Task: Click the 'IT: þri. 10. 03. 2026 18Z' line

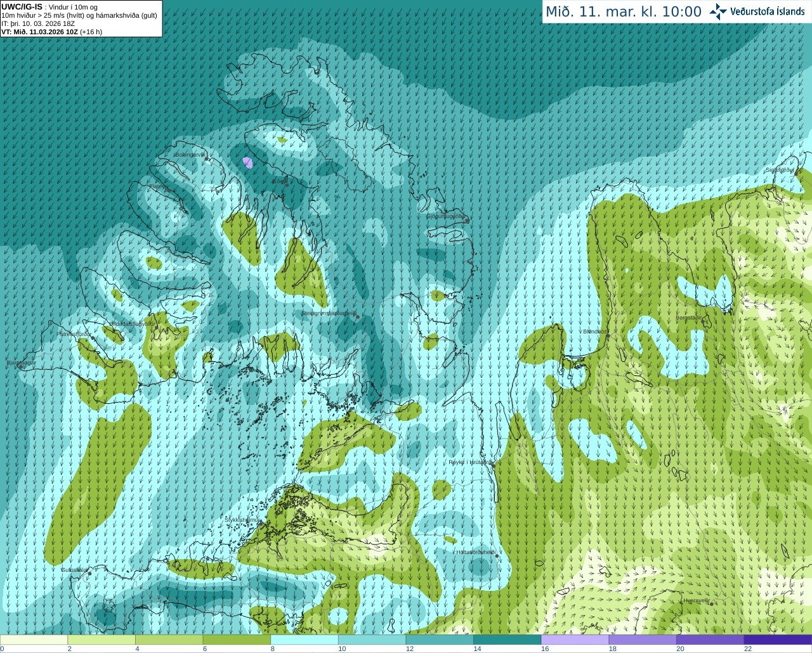Action: (38, 23)
